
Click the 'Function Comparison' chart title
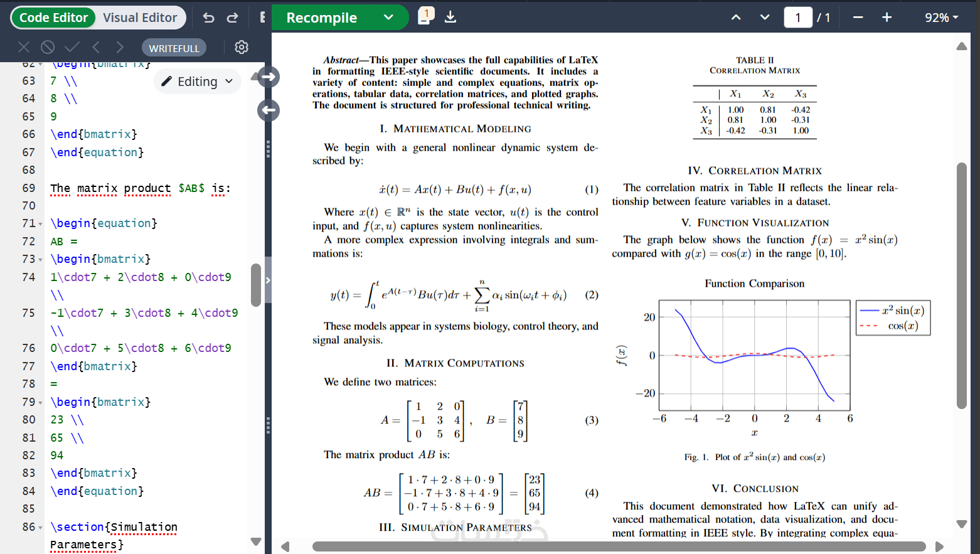click(x=754, y=284)
